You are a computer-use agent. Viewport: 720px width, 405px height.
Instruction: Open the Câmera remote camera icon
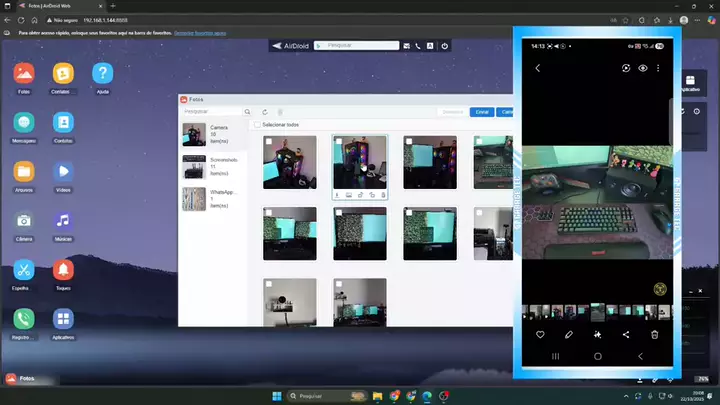coord(23,221)
